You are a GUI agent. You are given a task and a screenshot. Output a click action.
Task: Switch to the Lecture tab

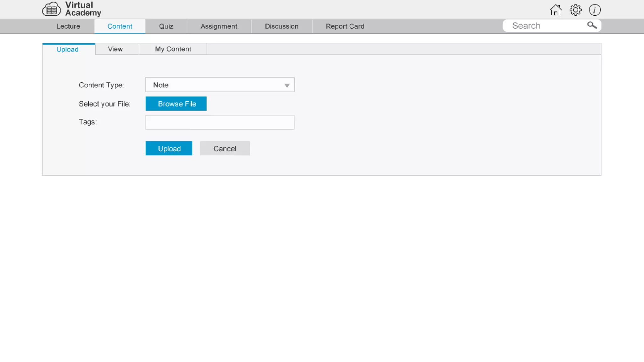pos(68,26)
